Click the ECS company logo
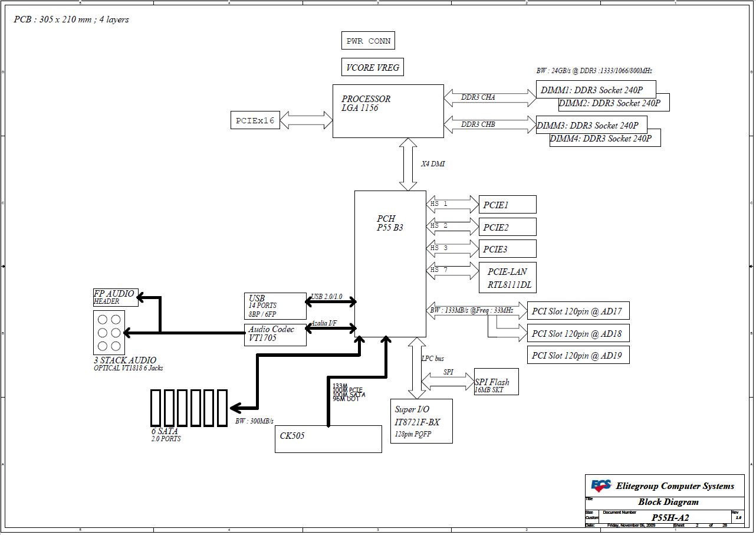756x535 pixels. pos(601,485)
